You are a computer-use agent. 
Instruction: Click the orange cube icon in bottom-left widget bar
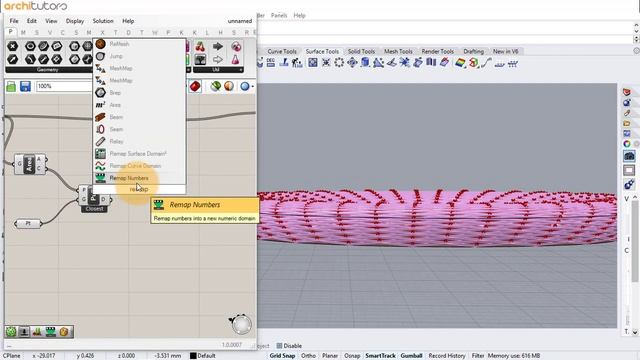(x=64, y=332)
